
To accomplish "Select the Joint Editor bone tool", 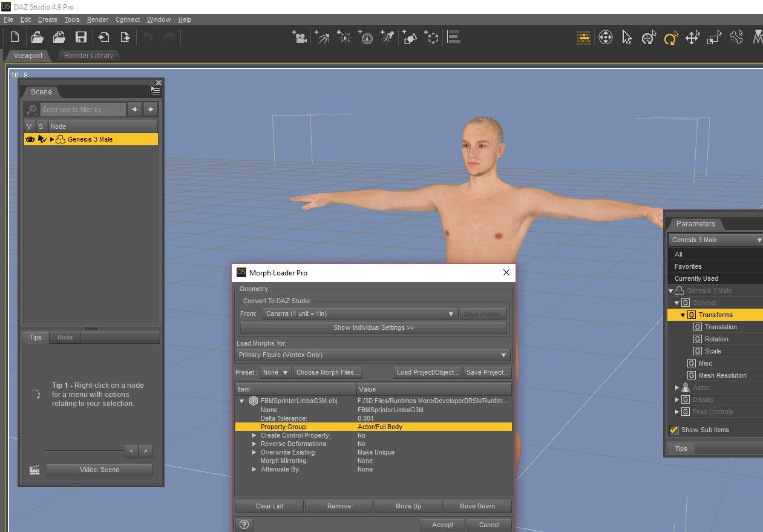I will (736, 38).
